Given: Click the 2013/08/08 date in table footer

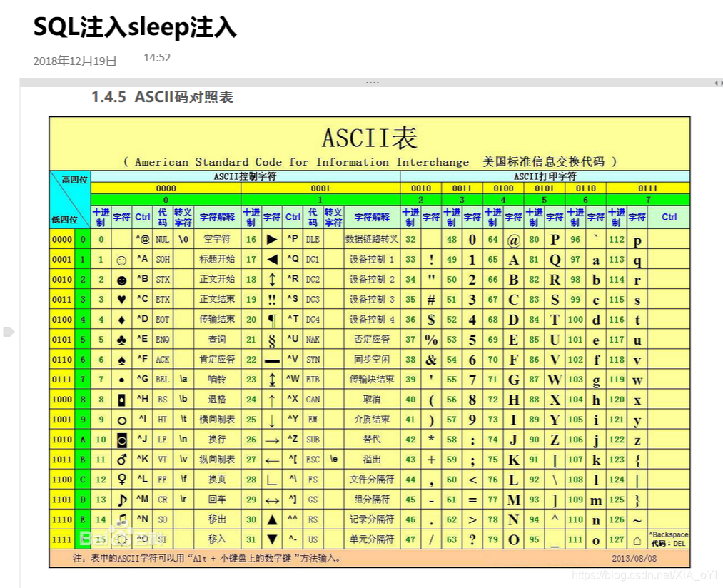Looking at the screenshot, I should 634,559.
